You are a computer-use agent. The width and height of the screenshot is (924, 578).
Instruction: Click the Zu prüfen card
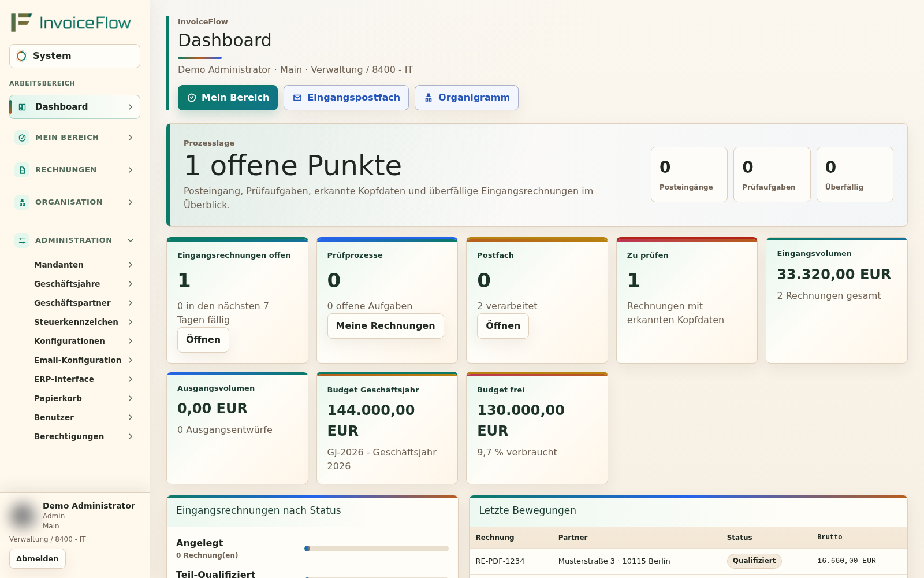(x=687, y=300)
